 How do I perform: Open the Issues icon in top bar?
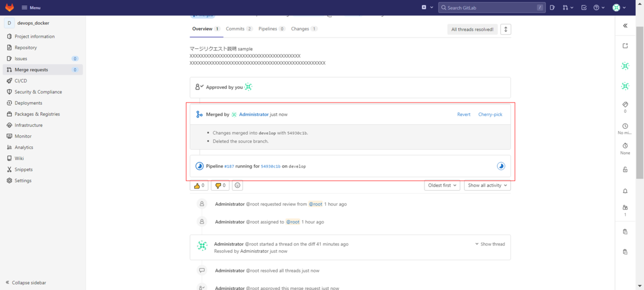[552, 8]
